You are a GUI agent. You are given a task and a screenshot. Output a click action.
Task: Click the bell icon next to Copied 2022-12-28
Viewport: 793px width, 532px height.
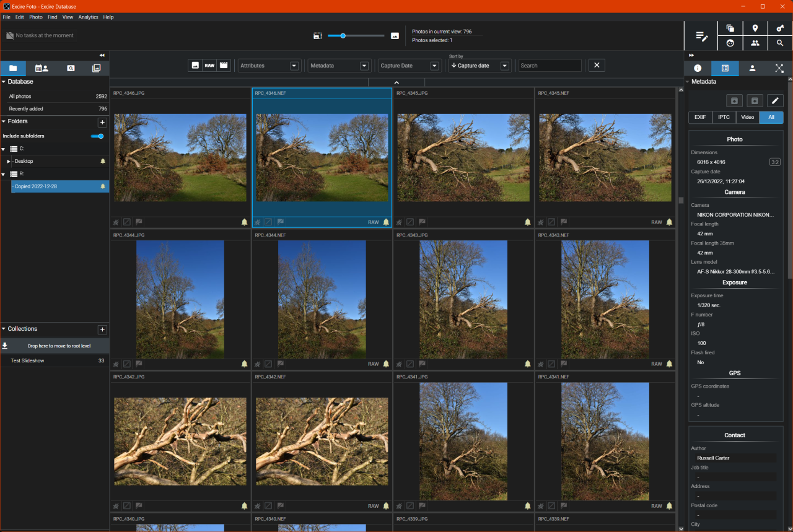[x=103, y=186]
